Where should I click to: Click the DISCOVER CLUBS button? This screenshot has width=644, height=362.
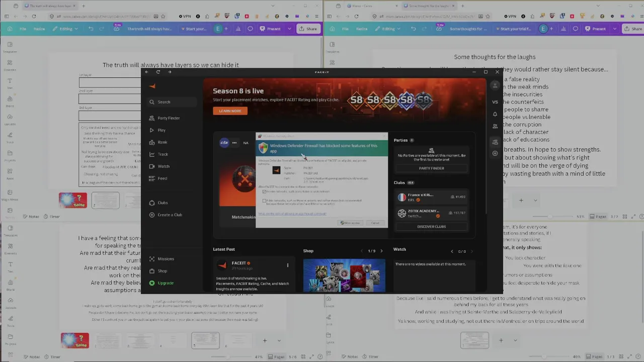[x=432, y=227]
